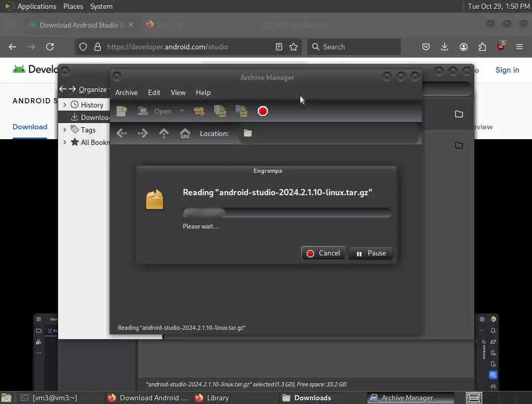Go back in Archive Manager location bar
The width and height of the screenshot is (532, 404).
point(122,133)
